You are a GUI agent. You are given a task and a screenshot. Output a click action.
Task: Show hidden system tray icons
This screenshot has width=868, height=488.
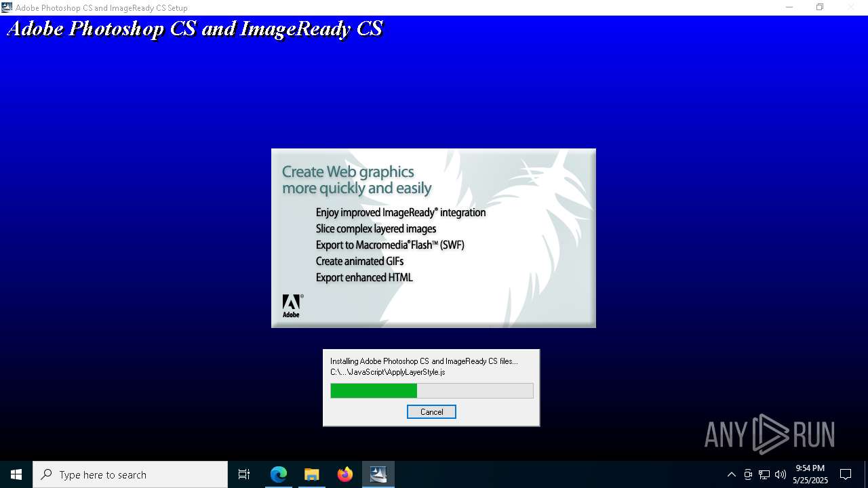[732, 474]
